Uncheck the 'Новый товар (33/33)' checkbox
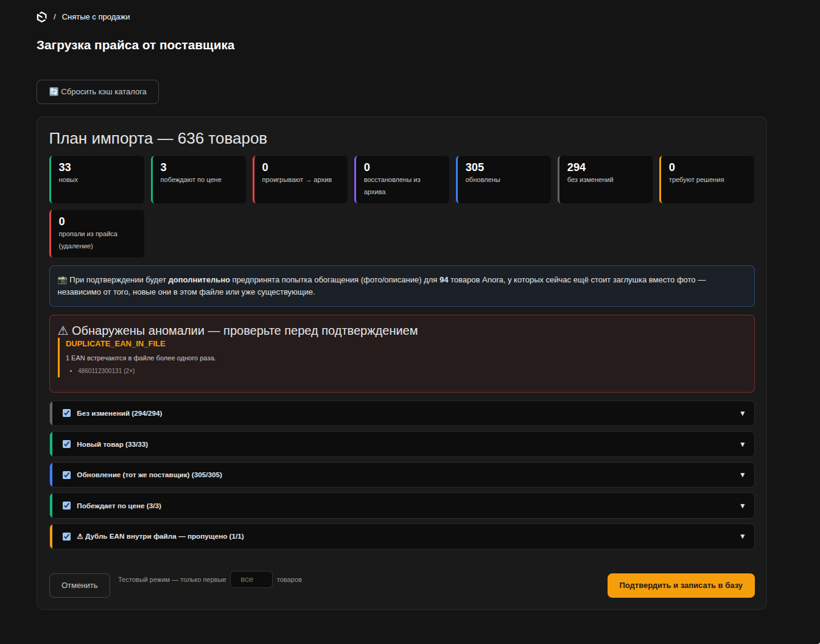Image resolution: width=820 pixels, height=644 pixels. (x=67, y=444)
